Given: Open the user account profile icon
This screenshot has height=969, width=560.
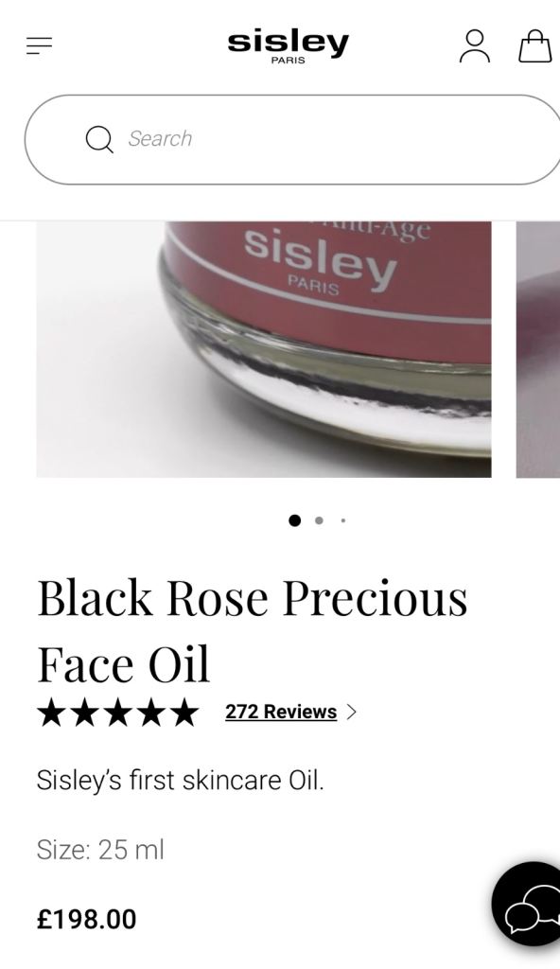Looking at the screenshot, I should click(x=474, y=46).
